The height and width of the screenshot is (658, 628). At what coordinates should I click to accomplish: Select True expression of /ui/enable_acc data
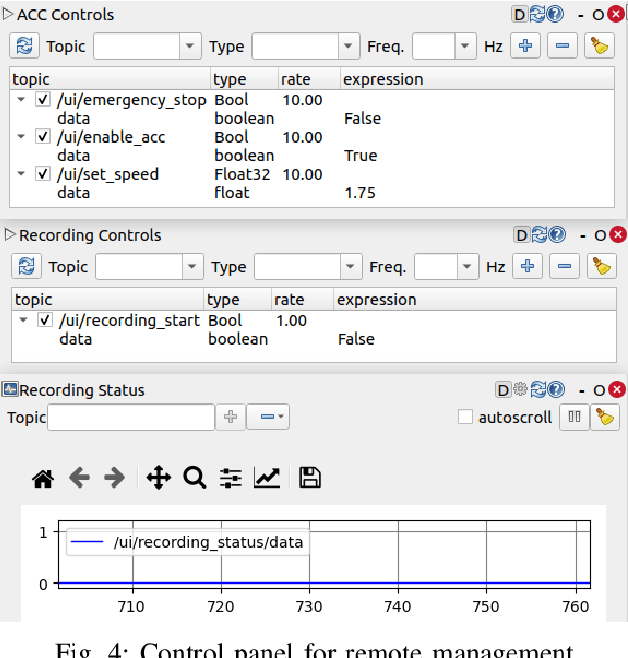[x=361, y=156]
